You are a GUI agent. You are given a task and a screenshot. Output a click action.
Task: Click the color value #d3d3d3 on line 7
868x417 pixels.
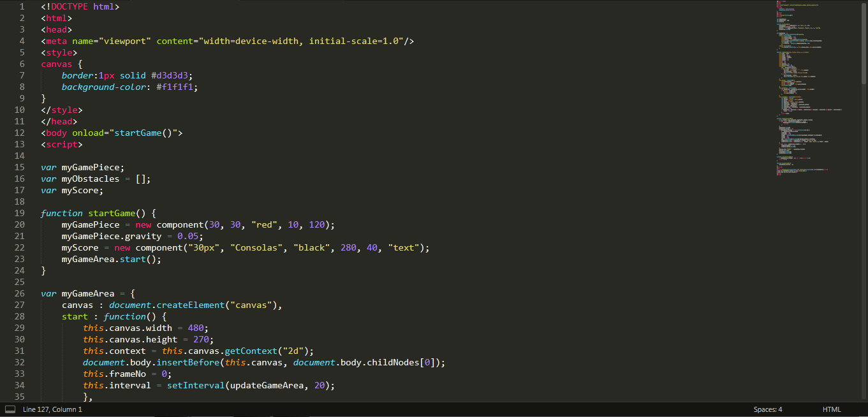coord(171,75)
